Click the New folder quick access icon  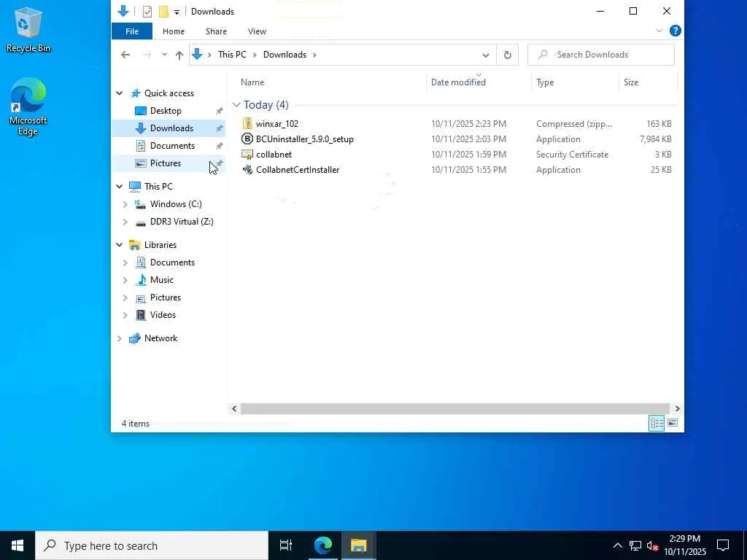click(163, 12)
